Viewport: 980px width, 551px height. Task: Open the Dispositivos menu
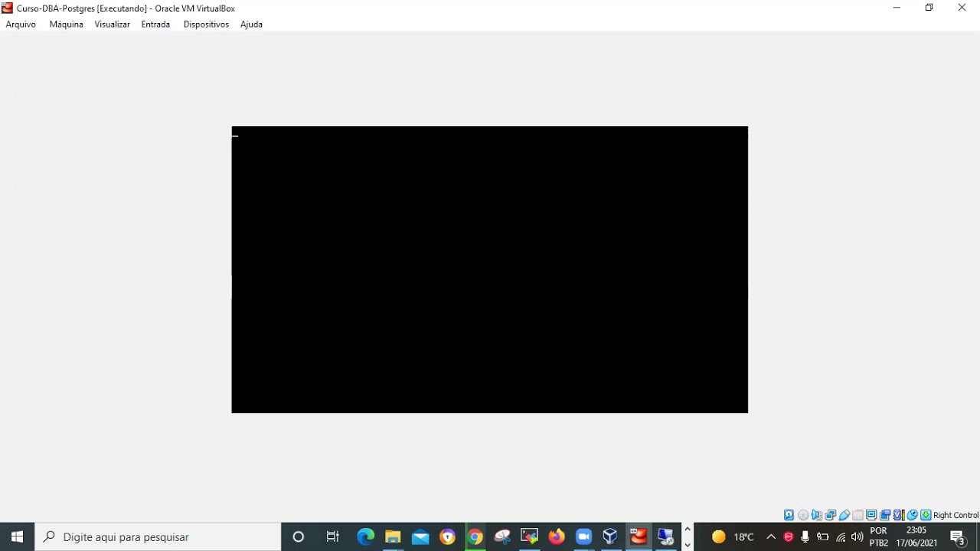[x=206, y=24]
